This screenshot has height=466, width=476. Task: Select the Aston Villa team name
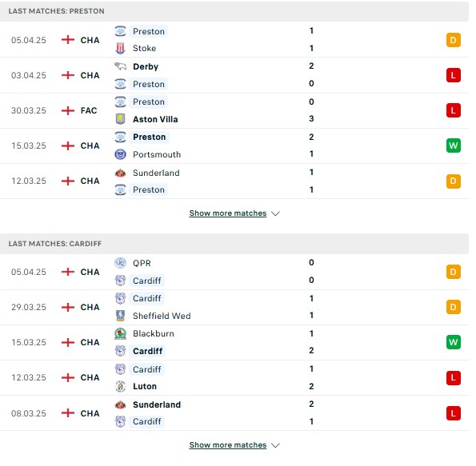[x=155, y=119]
